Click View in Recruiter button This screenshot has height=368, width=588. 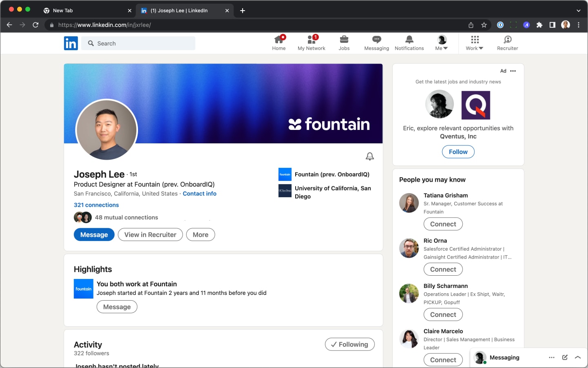click(150, 235)
